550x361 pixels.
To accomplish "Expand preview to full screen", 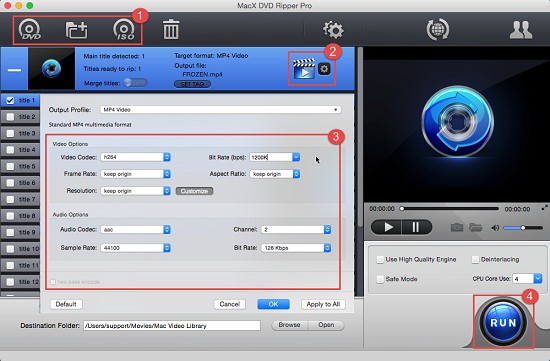I will coord(544,208).
